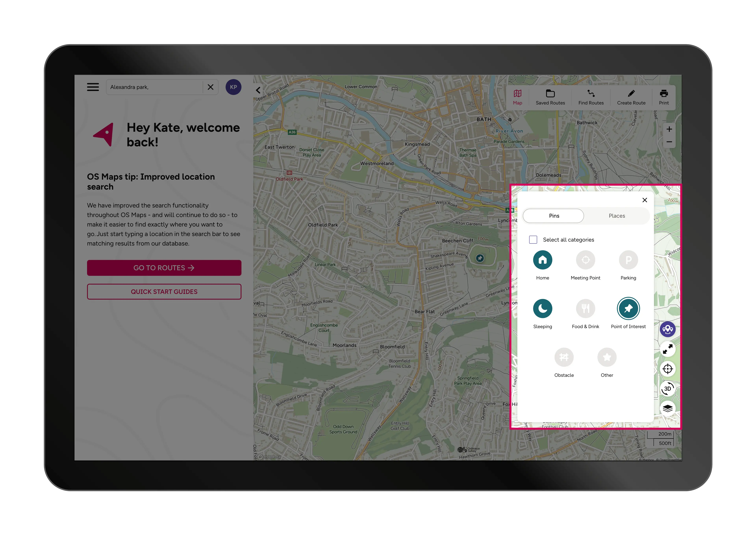Screen dimensions: 756x535
Task: Start Create Route tool
Action: (631, 97)
